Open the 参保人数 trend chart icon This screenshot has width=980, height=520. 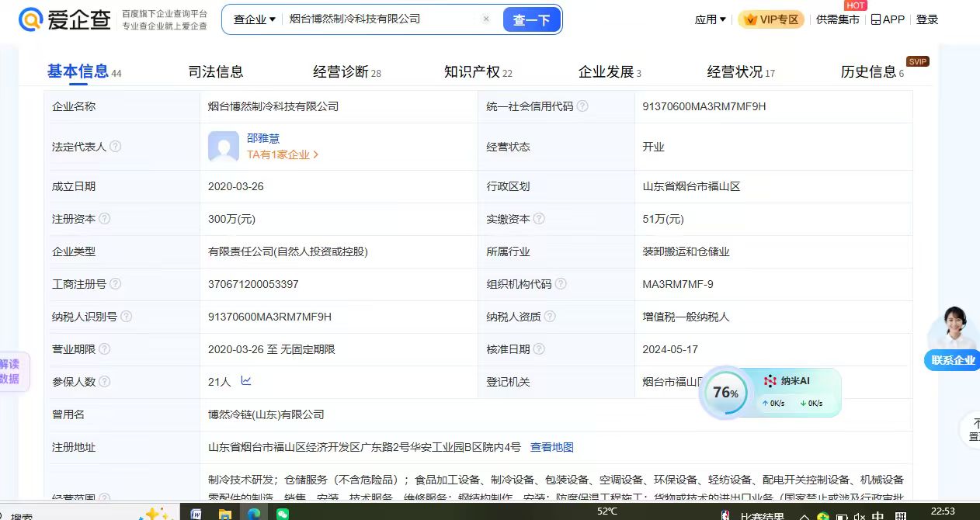click(x=246, y=381)
